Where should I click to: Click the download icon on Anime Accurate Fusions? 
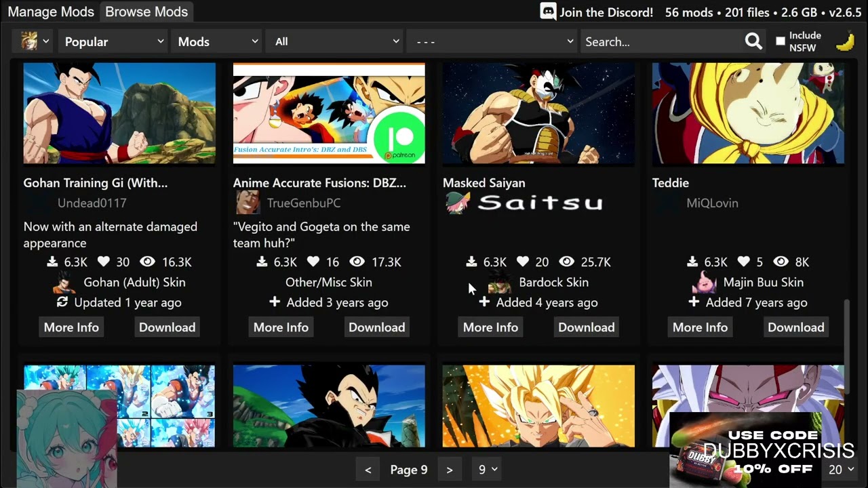[262, 262]
